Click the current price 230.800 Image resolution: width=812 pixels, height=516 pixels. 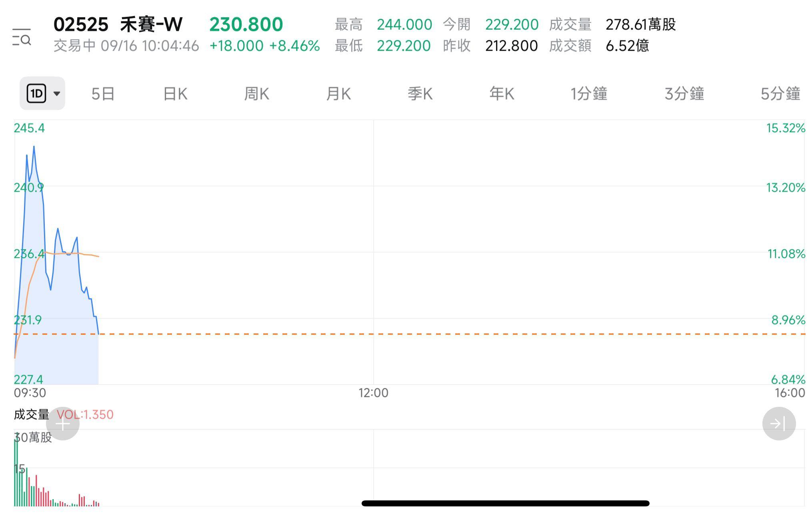(x=246, y=24)
